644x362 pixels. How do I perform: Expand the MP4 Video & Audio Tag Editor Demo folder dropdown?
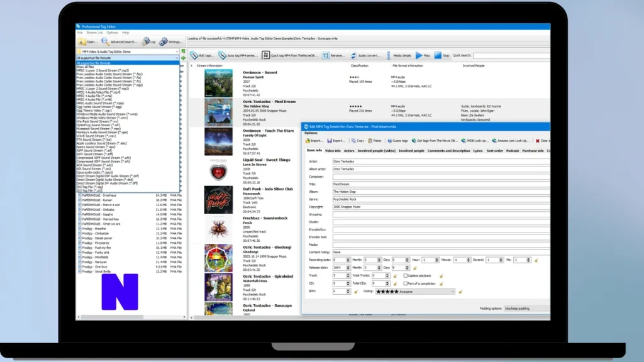pyautogui.click(x=177, y=52)
